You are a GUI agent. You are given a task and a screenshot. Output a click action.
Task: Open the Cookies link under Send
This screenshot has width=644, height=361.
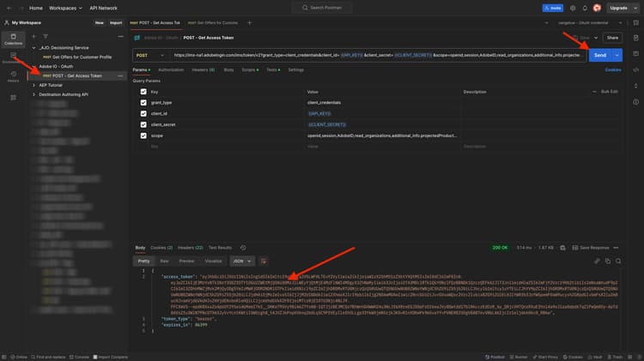(x=613, y=70)
